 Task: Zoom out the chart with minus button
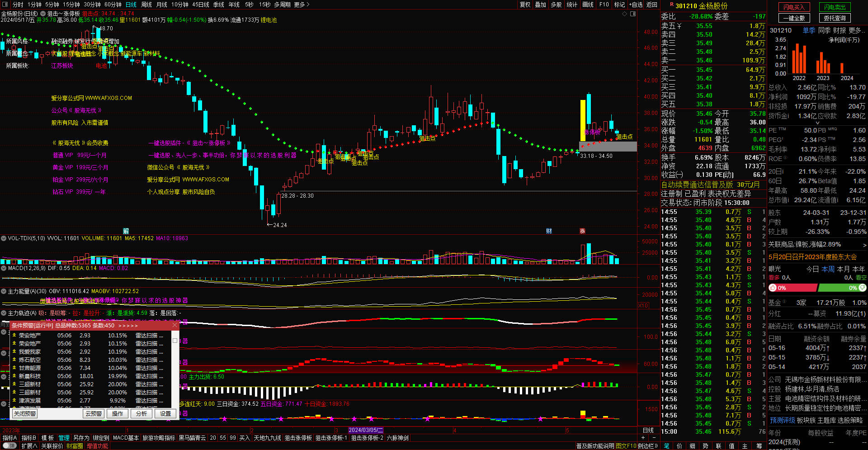tap(653, 438)
